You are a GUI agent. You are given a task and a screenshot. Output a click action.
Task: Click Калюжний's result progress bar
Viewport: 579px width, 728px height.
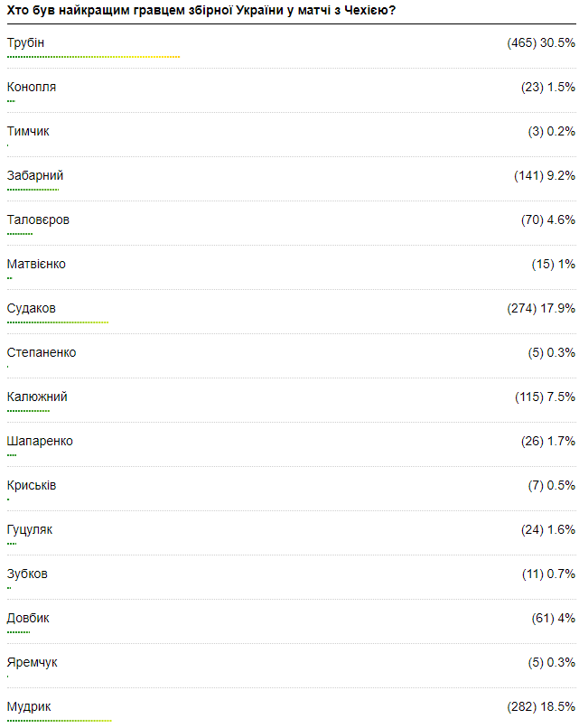point(28,411)
